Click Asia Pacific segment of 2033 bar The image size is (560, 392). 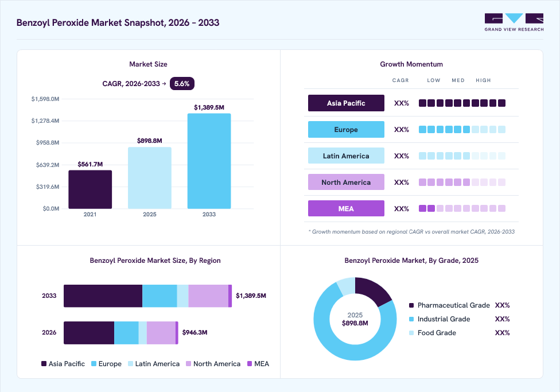pyautogui.click(x=103, y=296)
